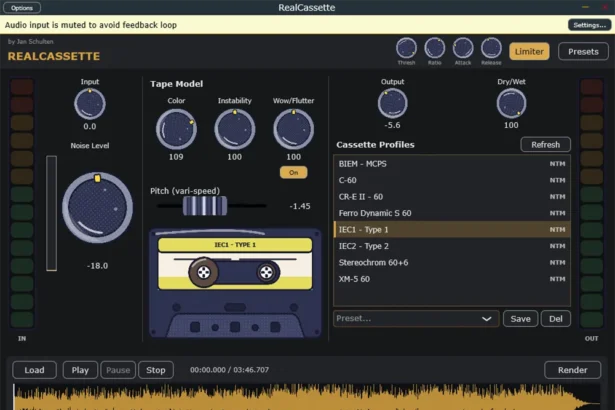
Task: Expand the Preset dropdown
Action: point(416,319)
